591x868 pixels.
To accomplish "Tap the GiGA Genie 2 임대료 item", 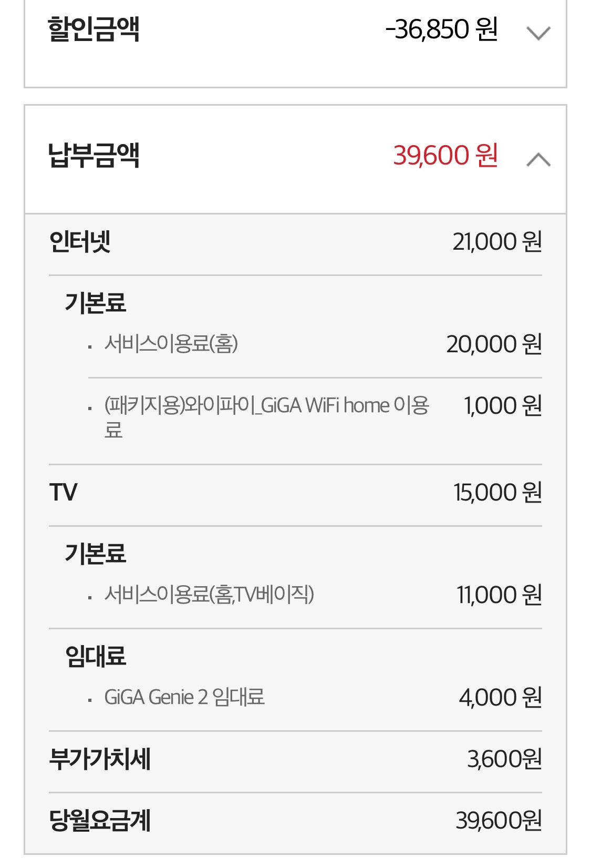I will point(184,697).
